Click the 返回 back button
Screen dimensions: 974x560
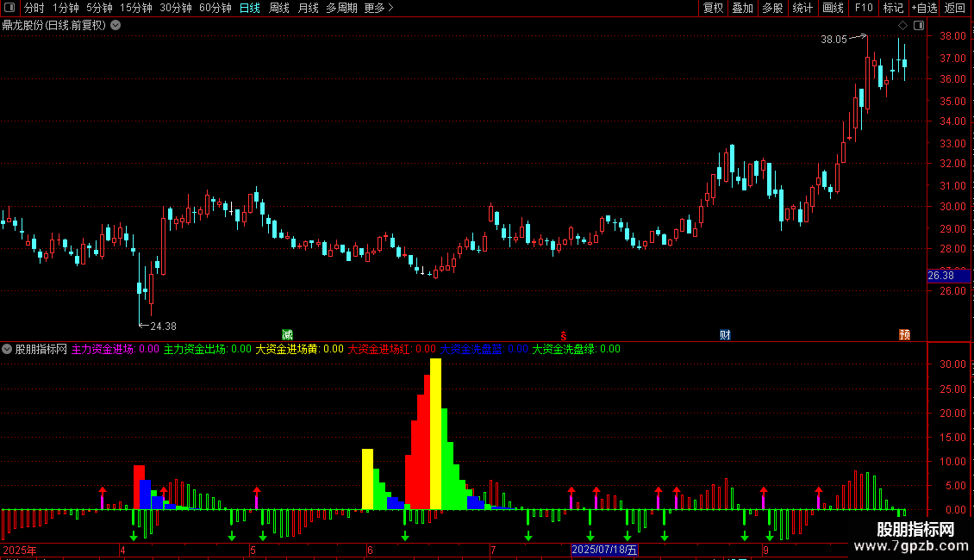point(955,8)
